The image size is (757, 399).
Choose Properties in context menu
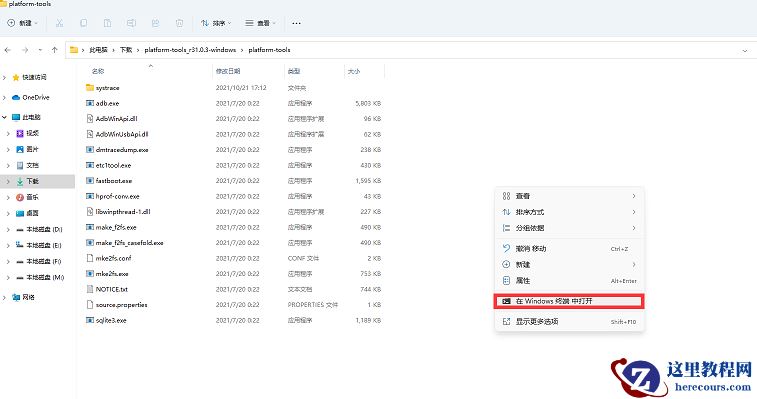pos(569,280)
